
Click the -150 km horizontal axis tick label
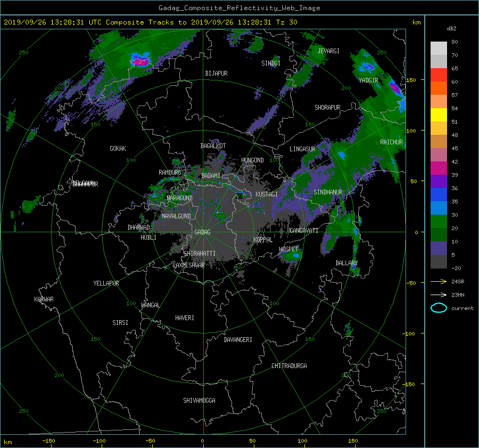(48, 441)
